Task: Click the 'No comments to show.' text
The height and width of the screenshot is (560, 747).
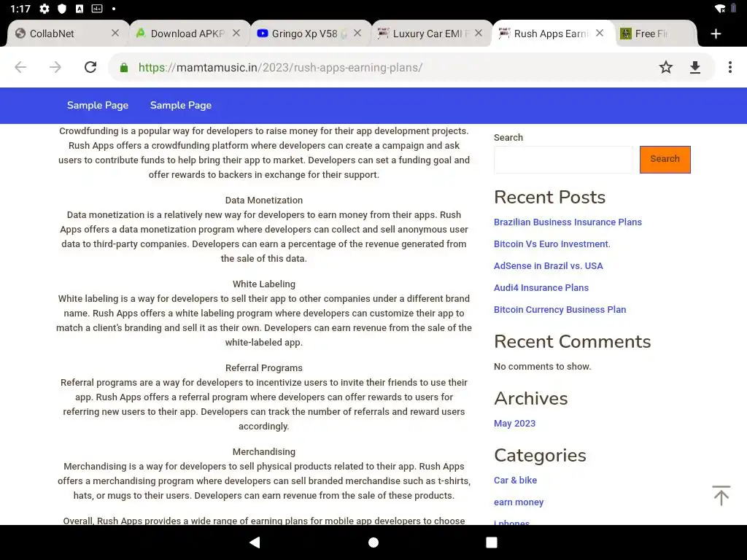Action: tap(542, 366)
